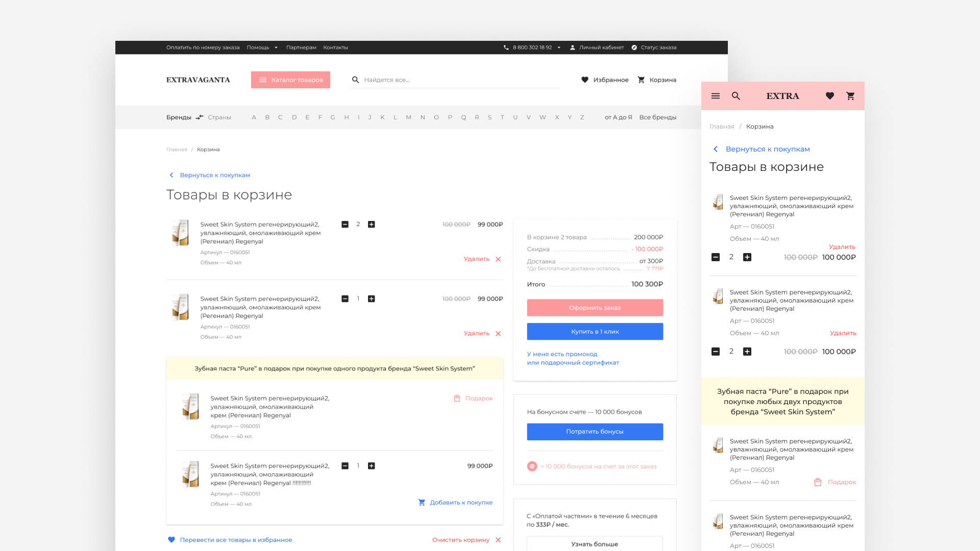Click Купить в 1 клик button
The image size is (980, 551).
(595, 332)
